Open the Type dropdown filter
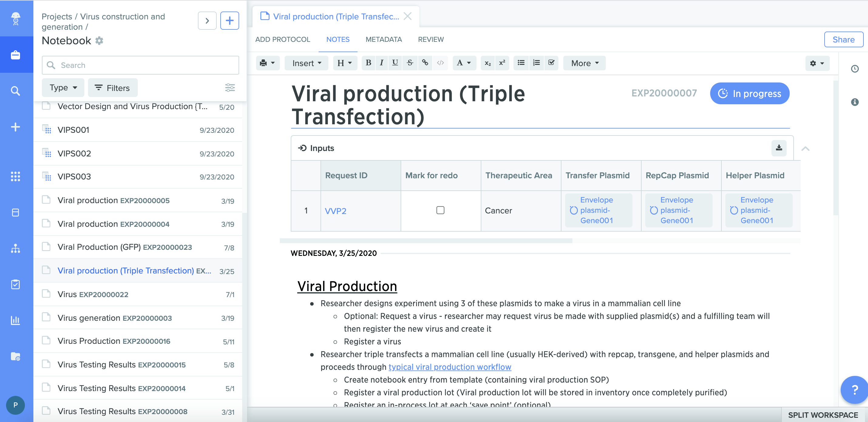 [63, 88]
